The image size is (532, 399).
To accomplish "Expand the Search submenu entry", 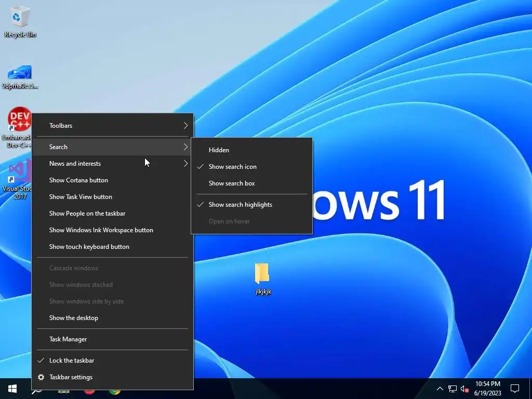I will pyautogui.click(x=112, y=147).
